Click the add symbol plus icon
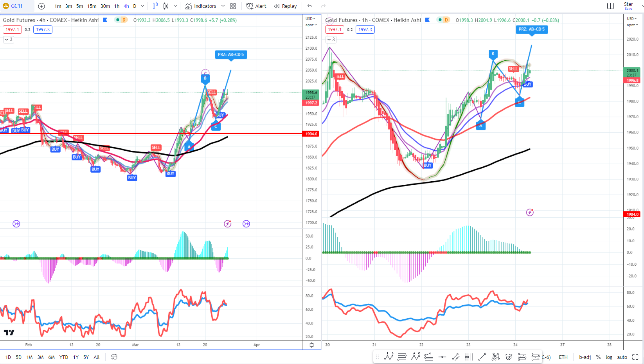Image resolution: width=644 pixels, height=364 pixels. [41, 6]
